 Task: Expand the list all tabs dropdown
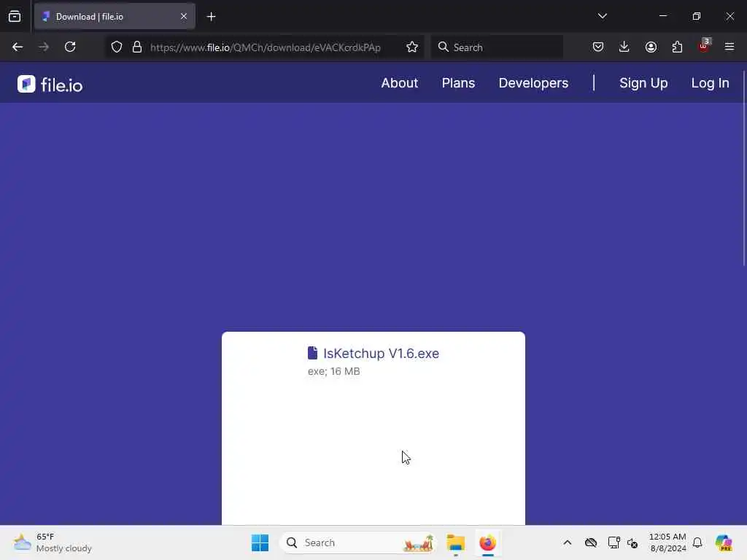(x=603, y=16)
